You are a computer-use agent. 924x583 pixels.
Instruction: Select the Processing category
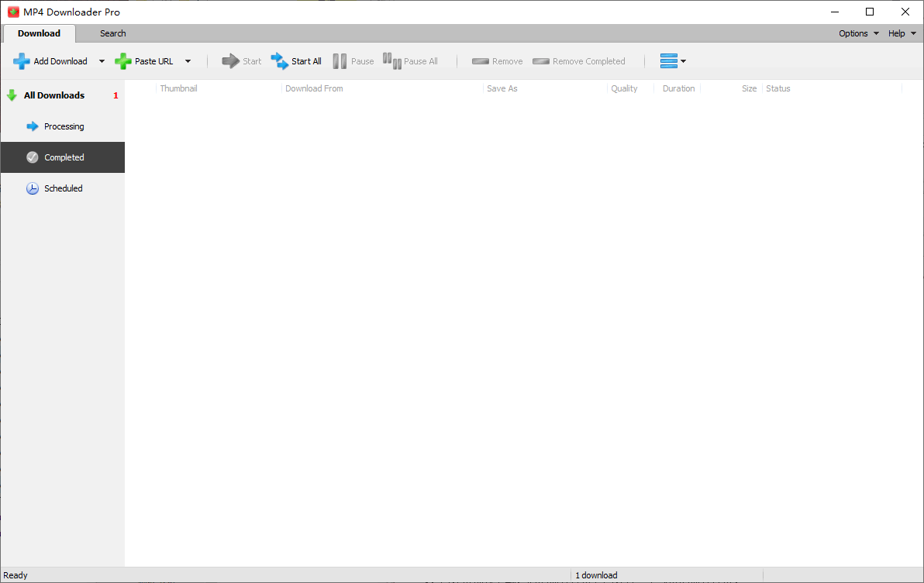[x=63, y=126]
